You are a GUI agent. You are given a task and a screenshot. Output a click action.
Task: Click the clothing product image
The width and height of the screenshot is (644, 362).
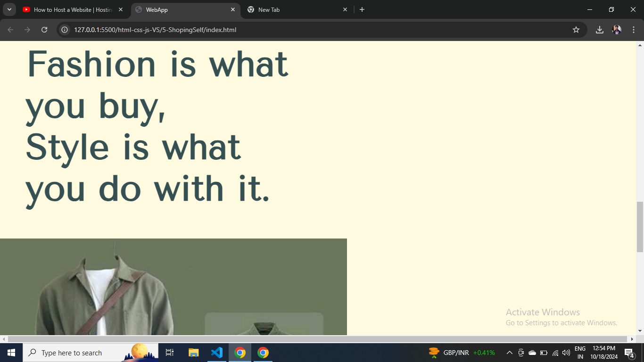[173, 287]
